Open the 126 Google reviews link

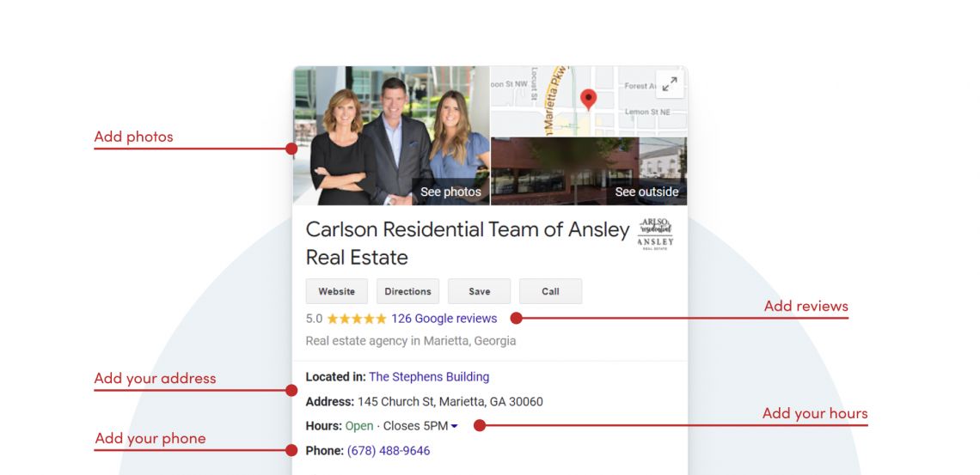(444, 319)
